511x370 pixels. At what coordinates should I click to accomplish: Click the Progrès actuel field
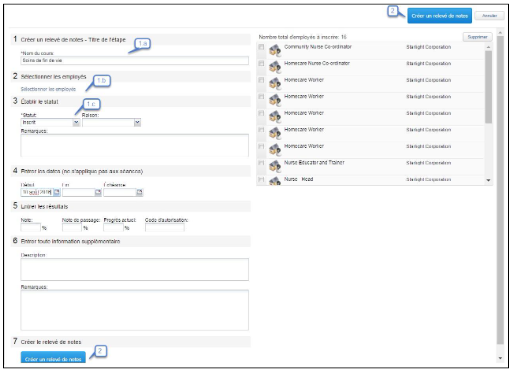[113, 228]
